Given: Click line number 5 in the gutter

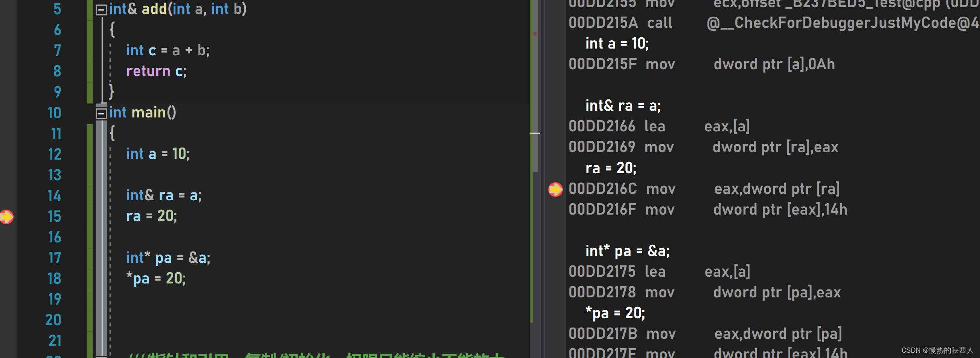Looking at the screenshot, I should click(x=57, y=9).
